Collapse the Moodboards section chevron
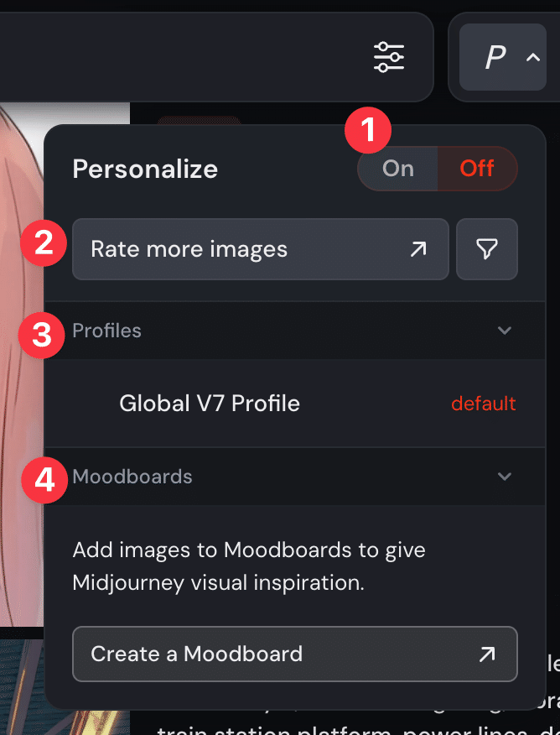The image size is (560, 735). (505, 477)
